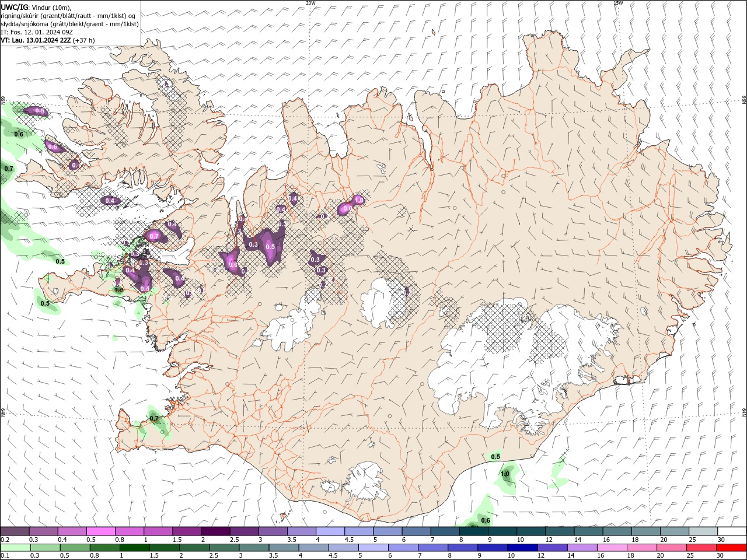Pick the darkest green swatch labeled 1 in bottom legend

coord(134,548)
